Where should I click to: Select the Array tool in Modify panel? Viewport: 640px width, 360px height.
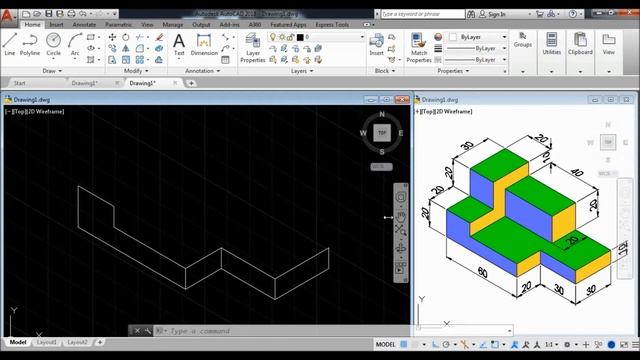point(140,60)
